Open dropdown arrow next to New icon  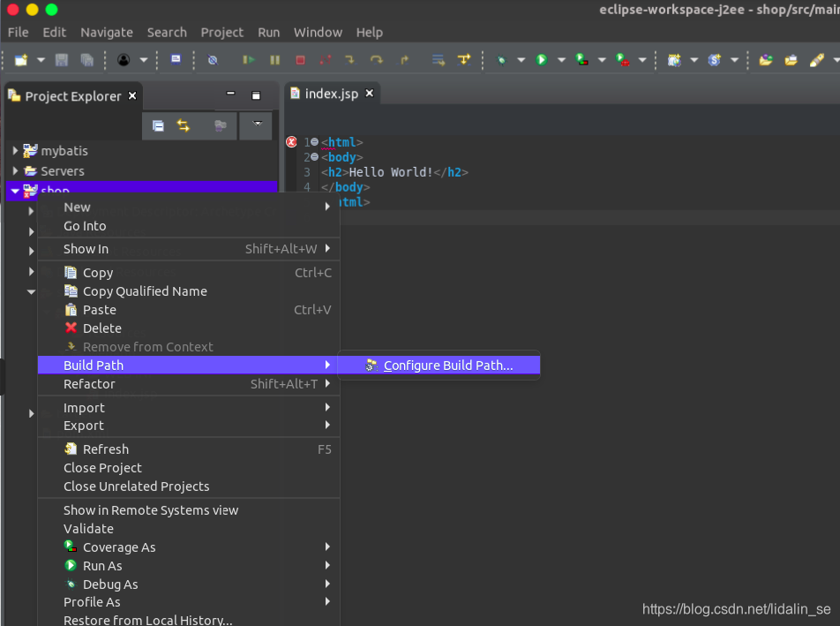coord(41,59)
